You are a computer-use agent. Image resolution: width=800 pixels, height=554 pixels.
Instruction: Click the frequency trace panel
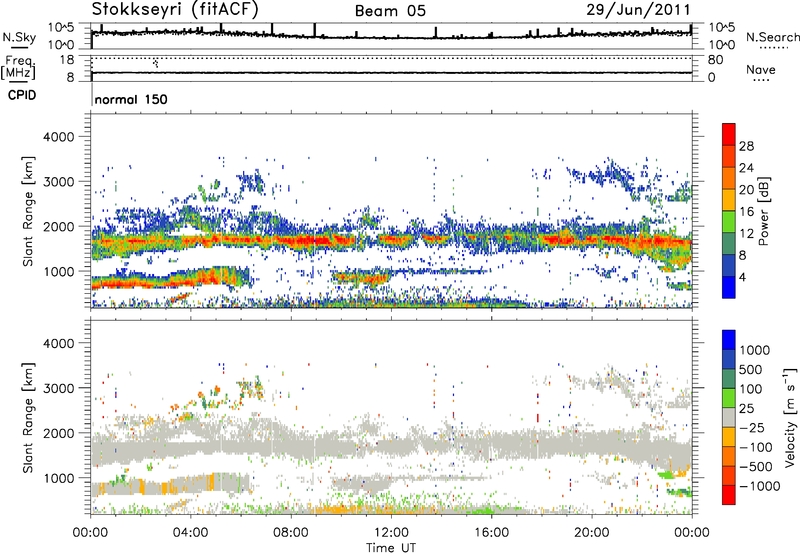coord(391,68)
